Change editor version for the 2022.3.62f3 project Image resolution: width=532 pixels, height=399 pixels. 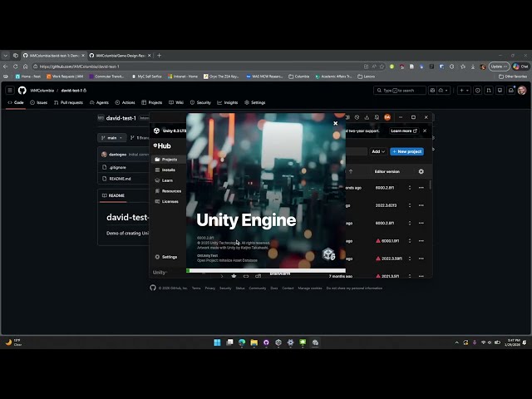tap(410, 205)
